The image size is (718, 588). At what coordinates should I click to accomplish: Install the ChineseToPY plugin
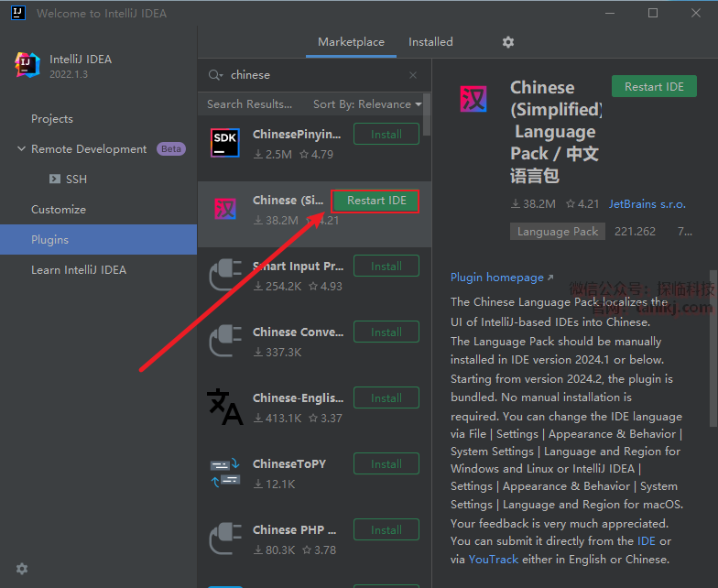point(386,463)
